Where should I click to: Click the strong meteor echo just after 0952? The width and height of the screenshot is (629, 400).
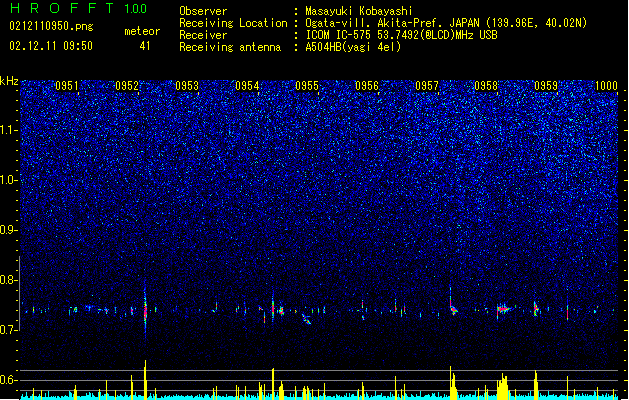[145, 310]
